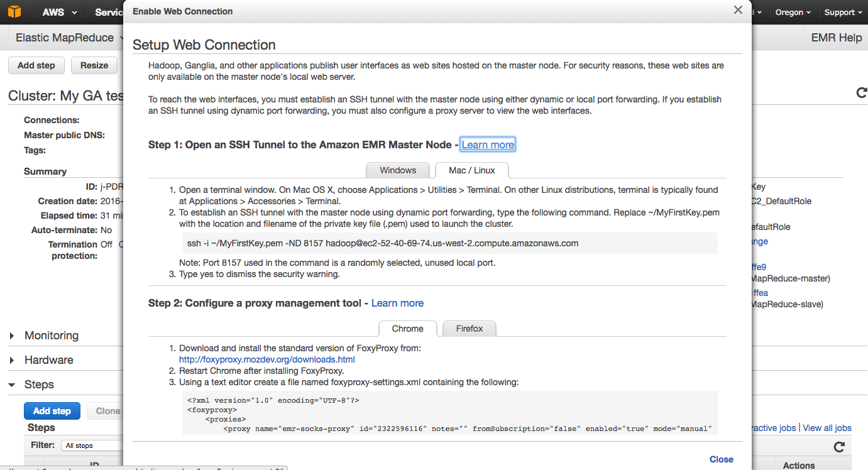Select the Mac / Linux tab

472,170
